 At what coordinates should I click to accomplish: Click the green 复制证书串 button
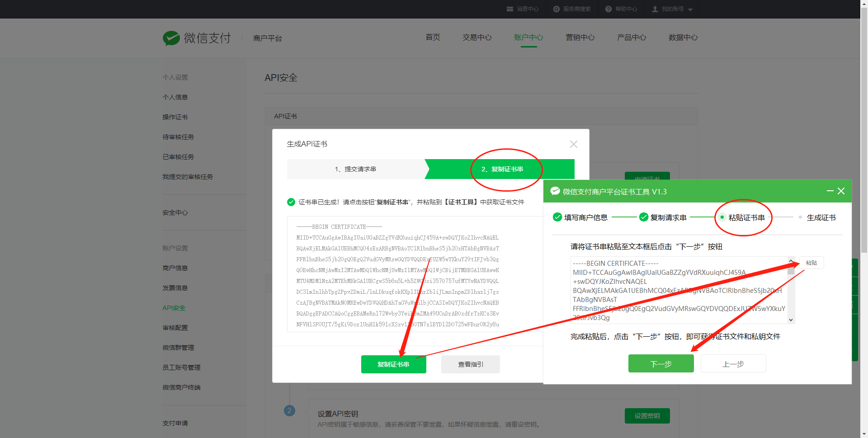(393, 364)
